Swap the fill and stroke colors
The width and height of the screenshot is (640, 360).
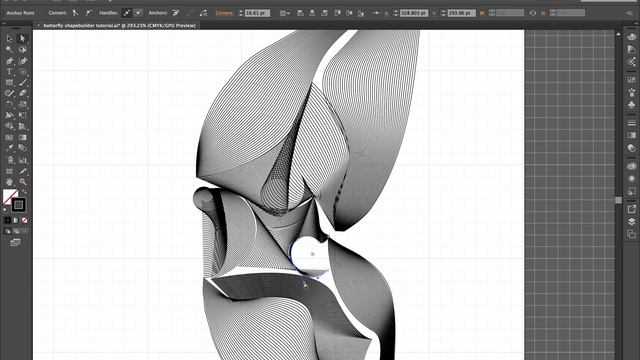pyautogui.click(x=24, y=191)
